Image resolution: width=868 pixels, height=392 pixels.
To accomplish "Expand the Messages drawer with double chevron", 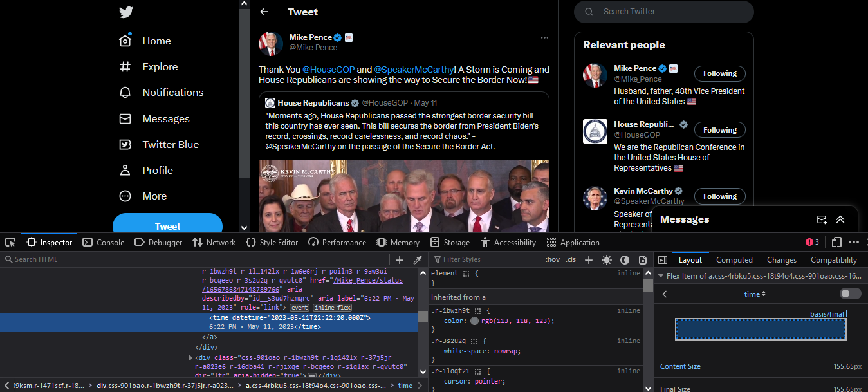I will 840,219.
